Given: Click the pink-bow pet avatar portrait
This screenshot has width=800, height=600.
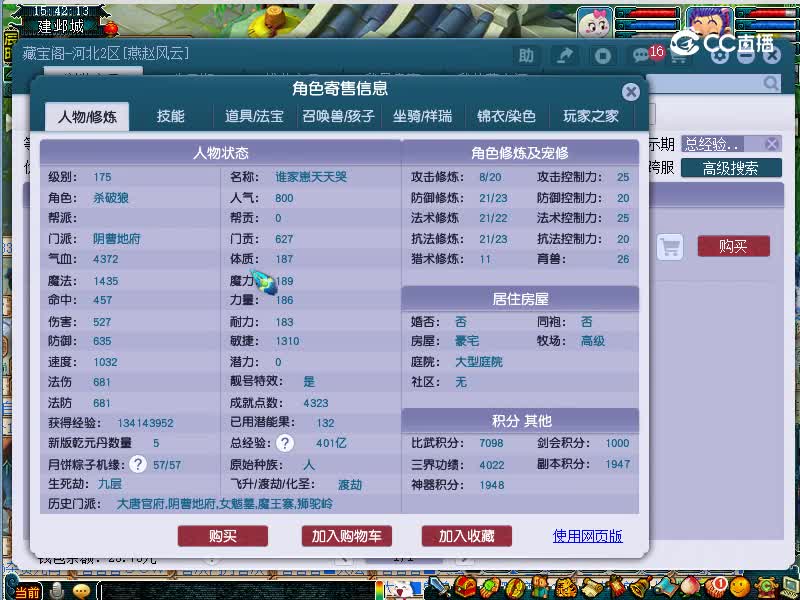Looking at the screenshot, I should pyautogui.click(x=594, y=23).
